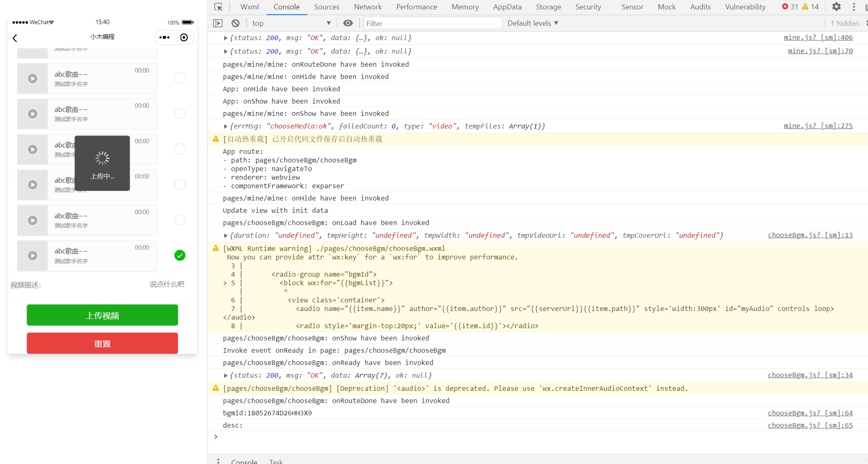Select radio for fifth abc歌曲 row
Viewport: 868px width, 464px height.
180,220
